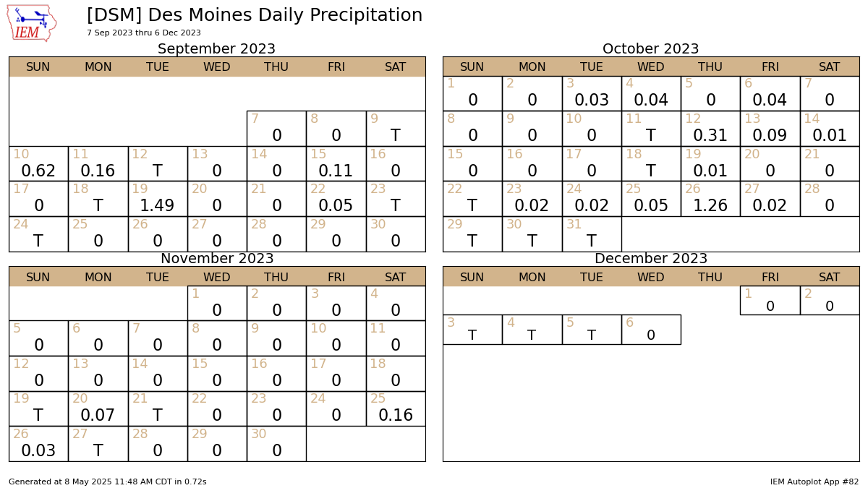868x488 pixels.
Task: Select November 25 cell showing 0.16
Action: (396, 408)
